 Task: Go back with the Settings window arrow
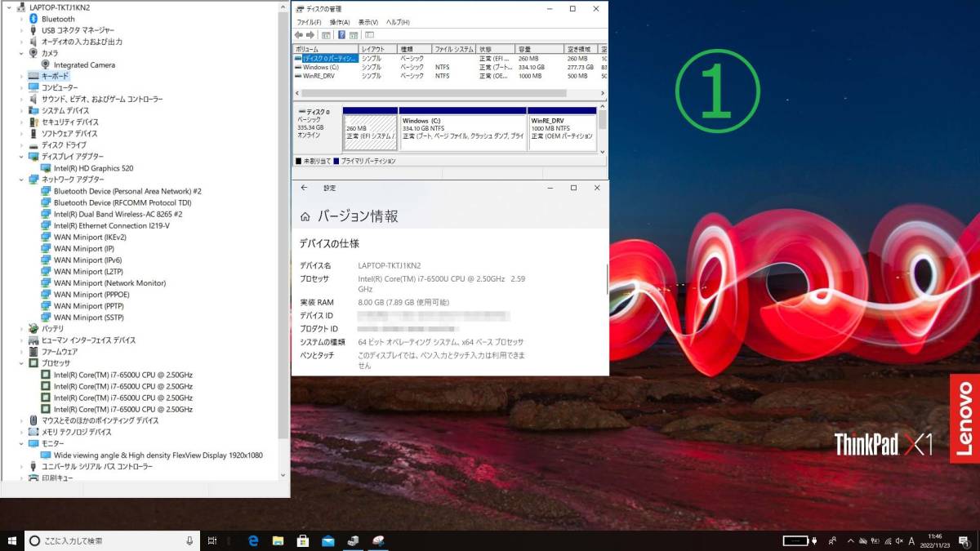305,188
